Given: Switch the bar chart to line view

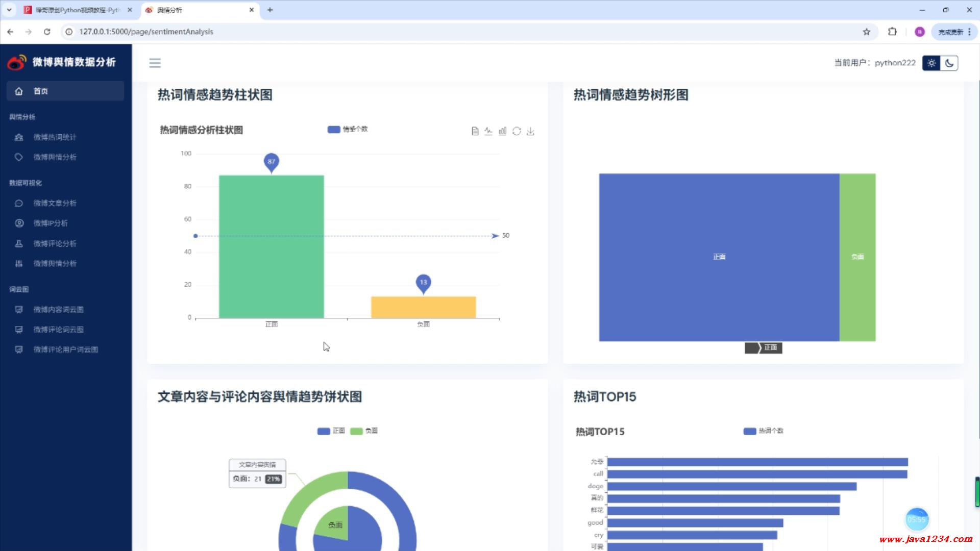Looking at the screenshot, I should coord(488,131).
